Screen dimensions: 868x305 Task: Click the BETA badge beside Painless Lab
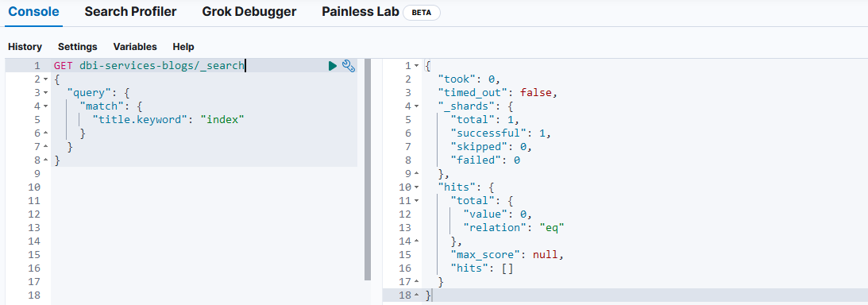[422, 12]
